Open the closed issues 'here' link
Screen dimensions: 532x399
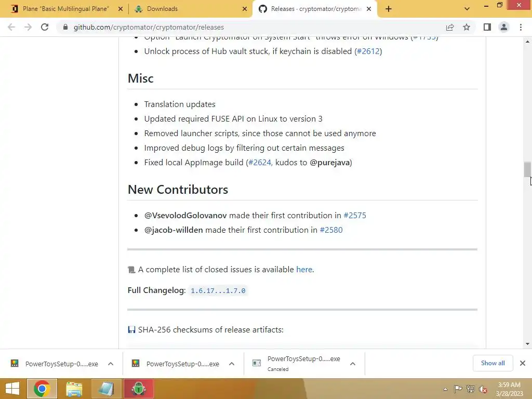(304, 270)
